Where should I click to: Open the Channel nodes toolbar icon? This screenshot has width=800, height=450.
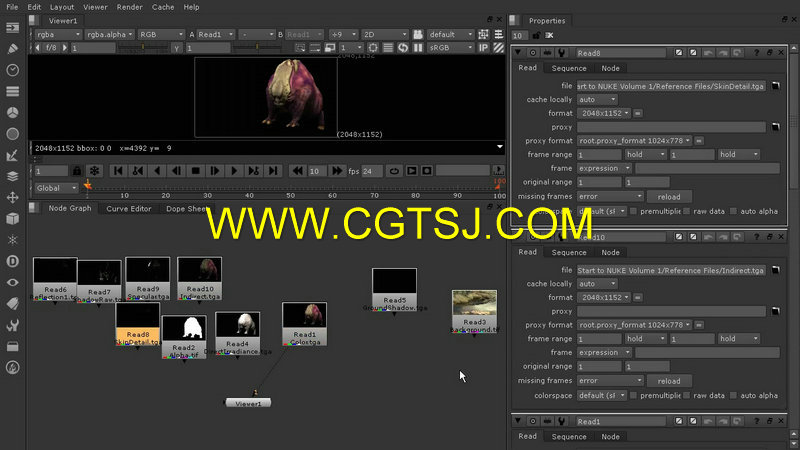coord(12,91)
